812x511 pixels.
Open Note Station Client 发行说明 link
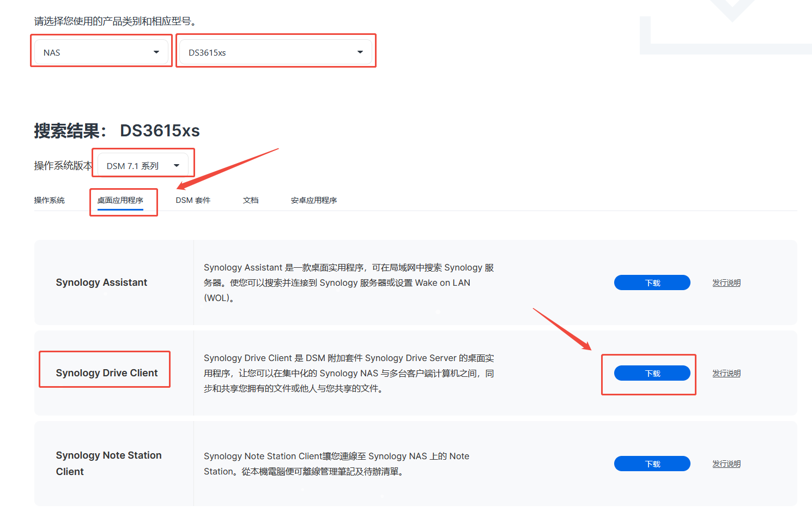click(726, 464)
